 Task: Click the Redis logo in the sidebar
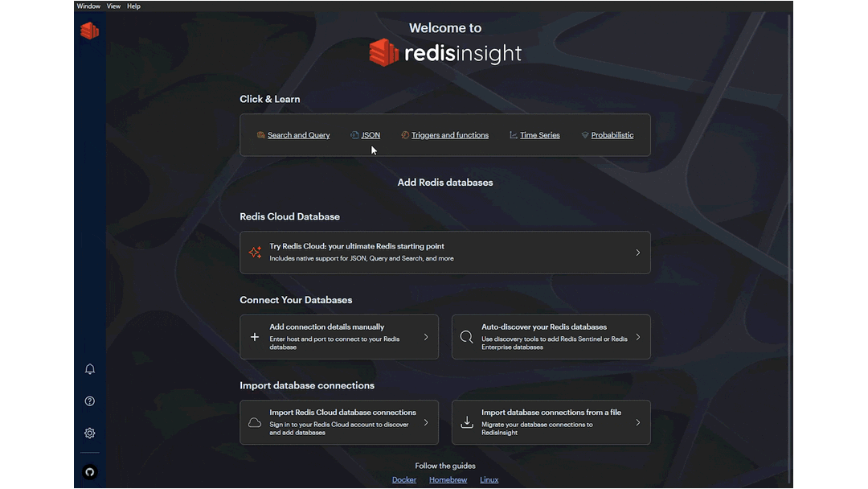coord(90,31)
